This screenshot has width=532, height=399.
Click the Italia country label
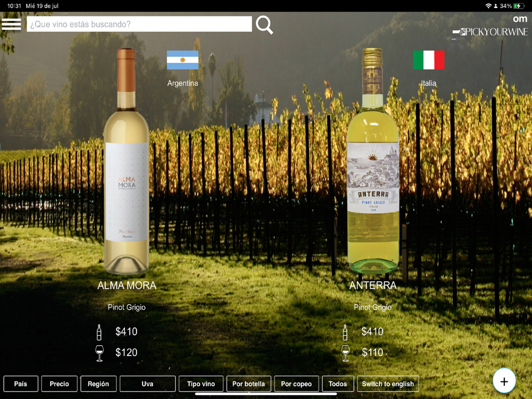pos(428,83)
